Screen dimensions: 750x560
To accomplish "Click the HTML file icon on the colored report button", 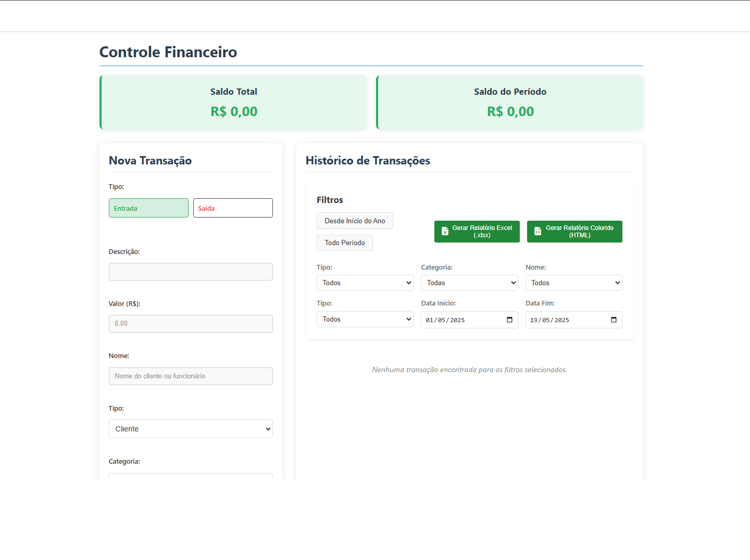I will tap(537, 232).
